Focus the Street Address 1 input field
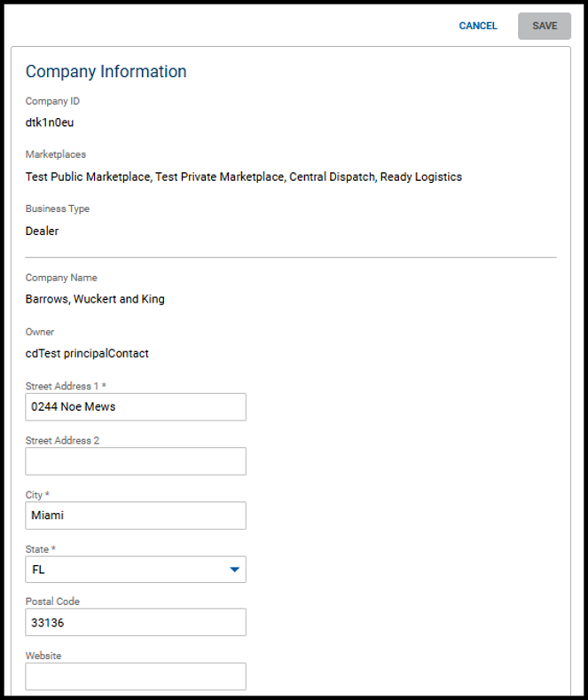 (x=136, y=407)
